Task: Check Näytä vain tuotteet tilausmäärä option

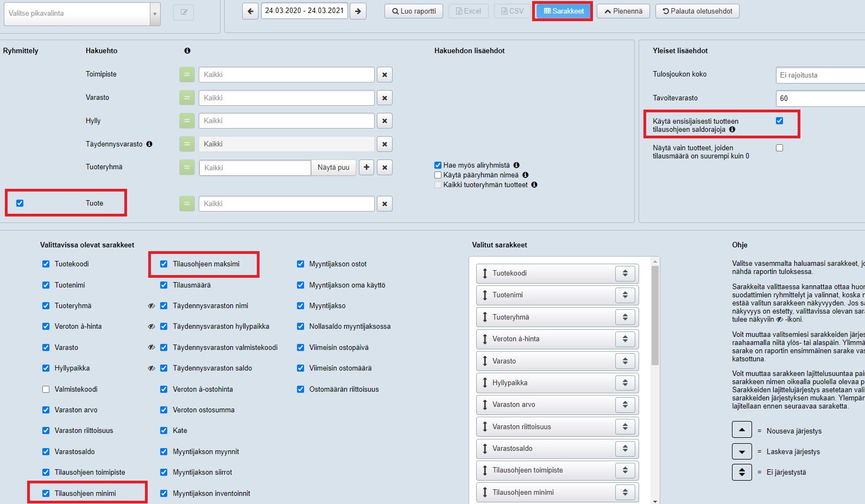Action: tap(779, 148)
